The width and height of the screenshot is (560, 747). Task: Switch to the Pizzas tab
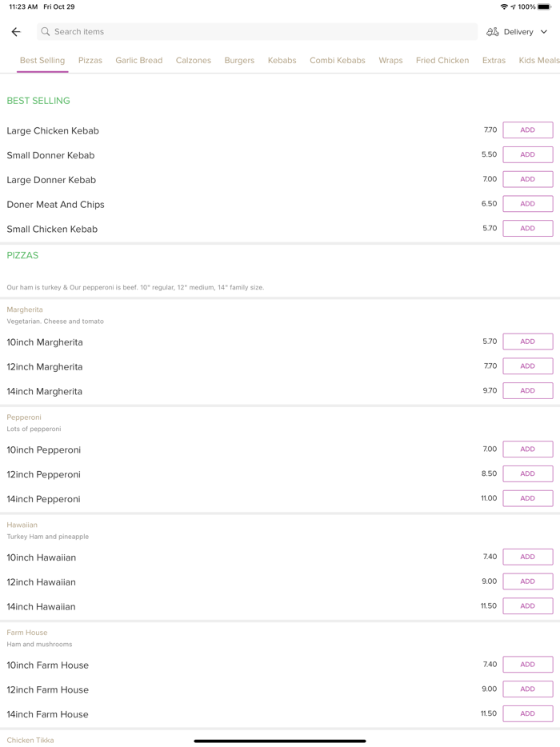(x=90, y=61)
